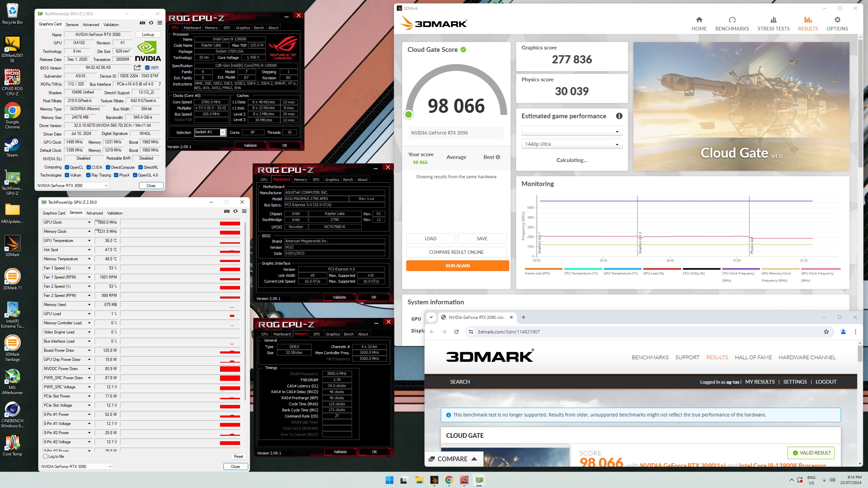Click GPU-Z Graphics Card screenshot camera icon
Screen dimensions: 868x488
point(142,23)
